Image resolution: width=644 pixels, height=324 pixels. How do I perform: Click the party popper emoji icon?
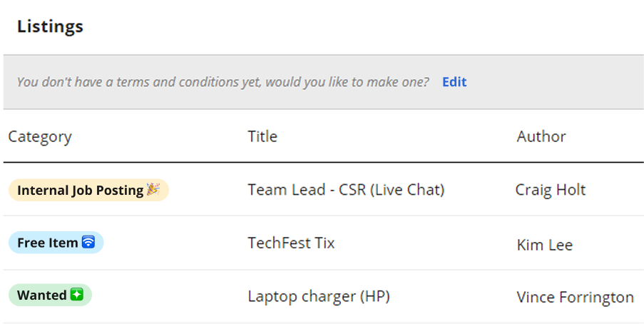pyautogui.click(x=153, y=190)
